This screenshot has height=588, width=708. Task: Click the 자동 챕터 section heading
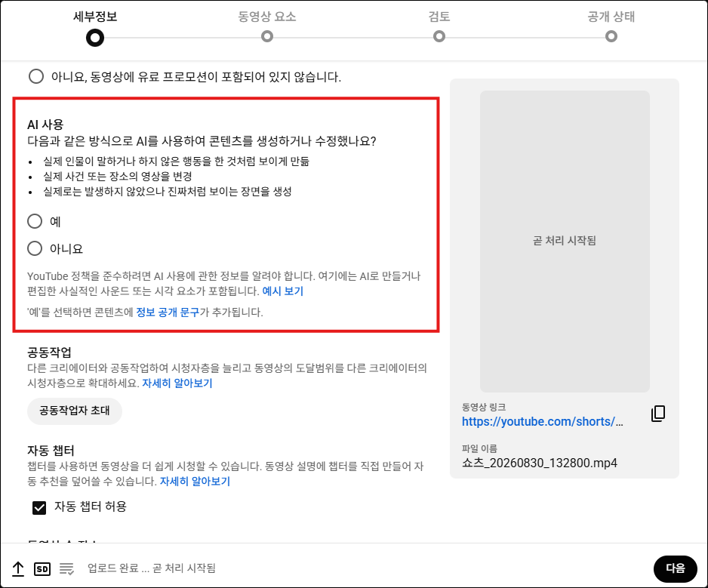[x=51, y=451]
